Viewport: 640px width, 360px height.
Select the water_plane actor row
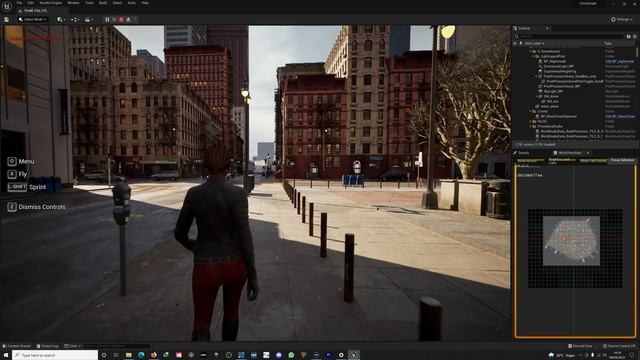coord(550,106)
